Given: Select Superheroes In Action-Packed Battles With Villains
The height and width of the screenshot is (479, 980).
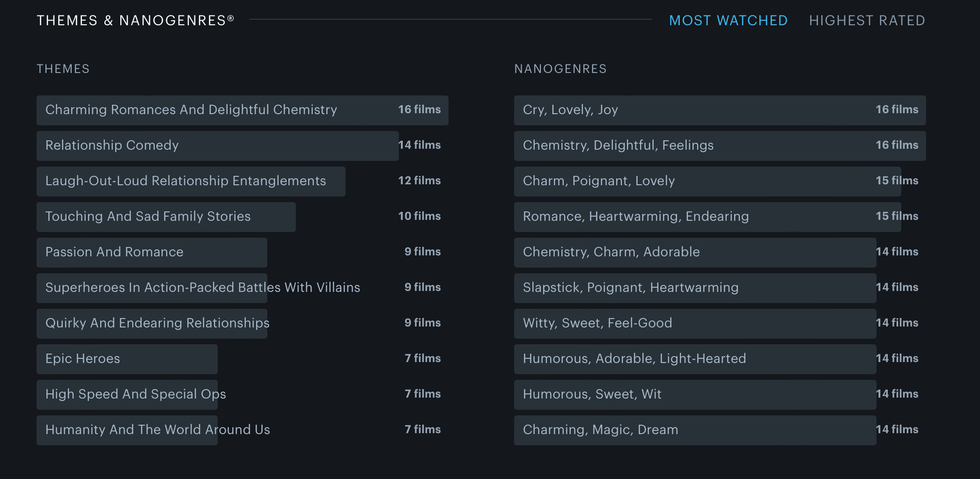Looking at the screenshot, I should (203, 288).
